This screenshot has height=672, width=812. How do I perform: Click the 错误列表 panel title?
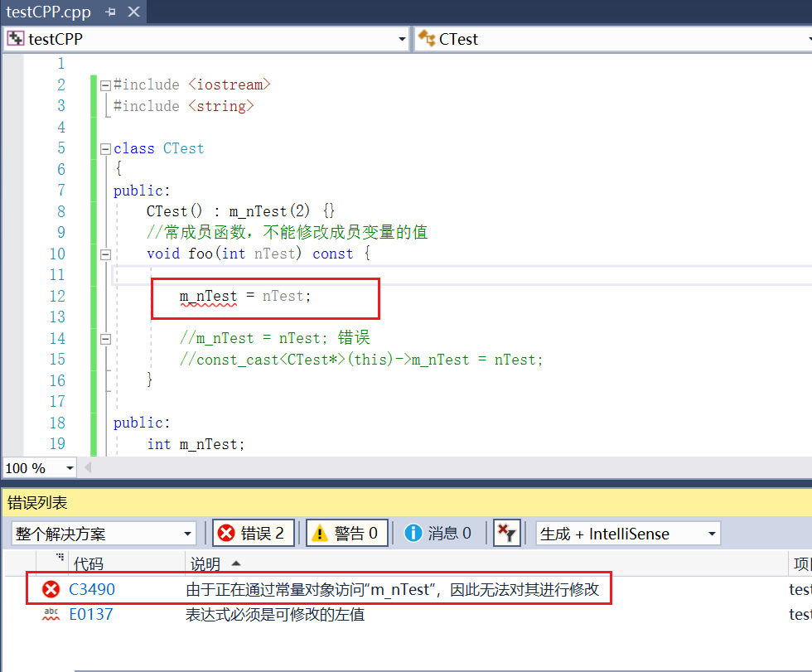point(37,503)
